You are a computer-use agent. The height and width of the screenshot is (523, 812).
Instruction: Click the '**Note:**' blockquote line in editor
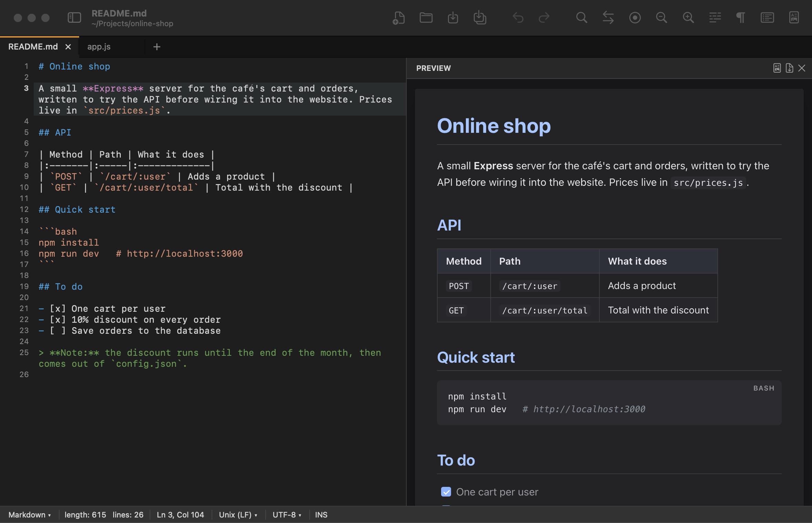pyautogui.click(x=210, y=358)
